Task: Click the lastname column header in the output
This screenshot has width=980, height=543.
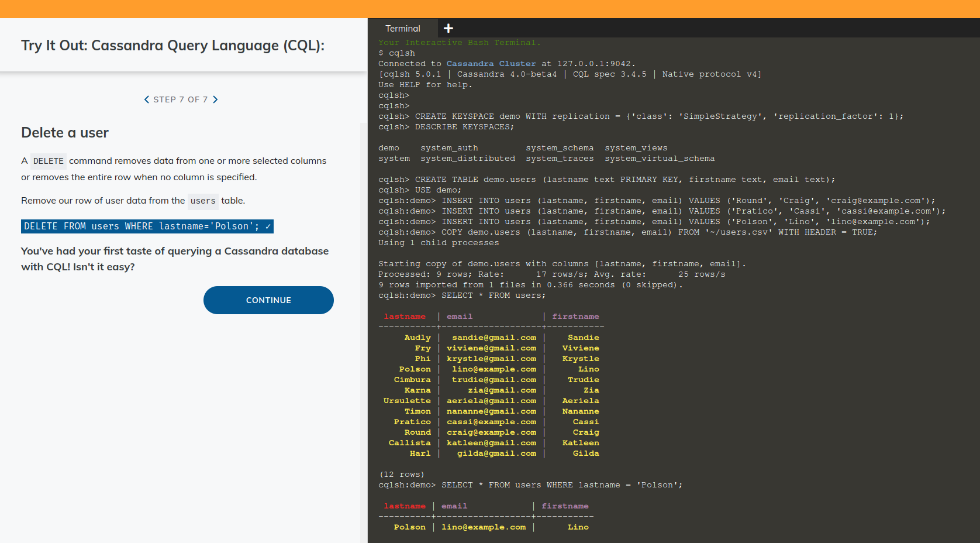Action: pyautogui.click(x=405, y=316)
